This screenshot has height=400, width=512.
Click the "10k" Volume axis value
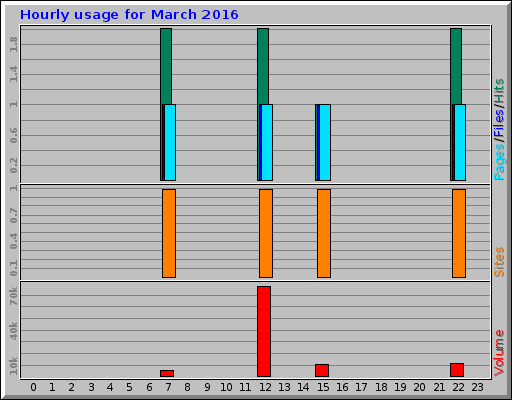point(13,366)
